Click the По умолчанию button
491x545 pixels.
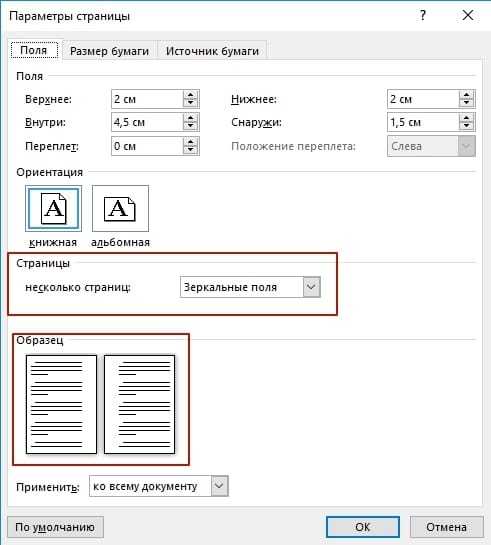click(55, 527)
